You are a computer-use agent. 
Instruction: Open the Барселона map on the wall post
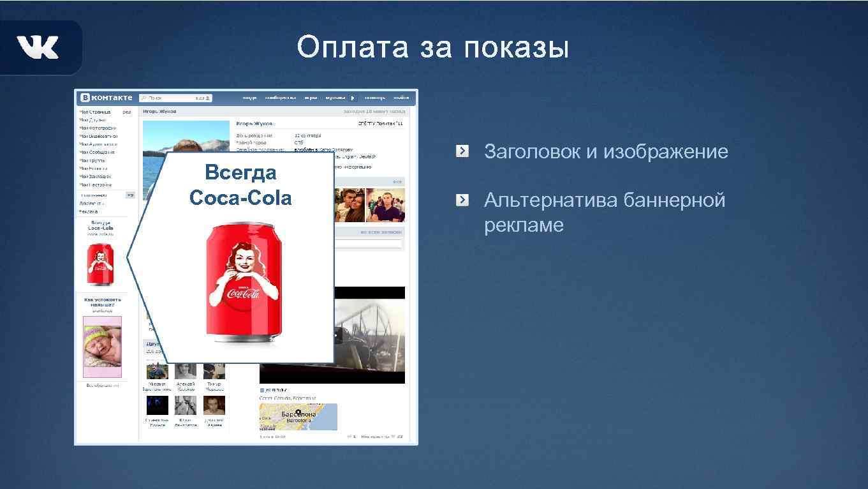pyautogui.click(x=298, y=416)
